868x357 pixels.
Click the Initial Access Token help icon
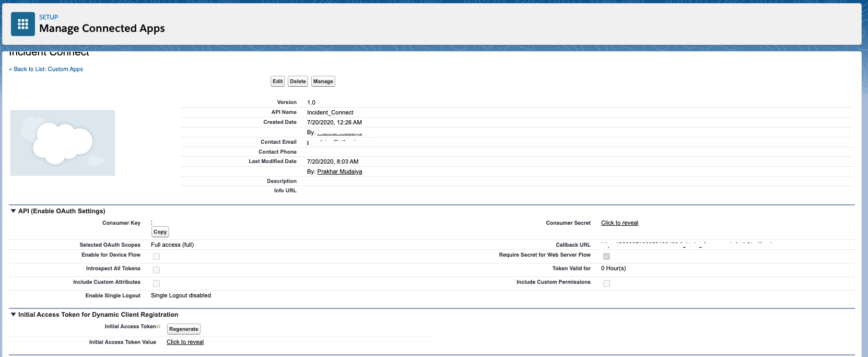[159, 327]
